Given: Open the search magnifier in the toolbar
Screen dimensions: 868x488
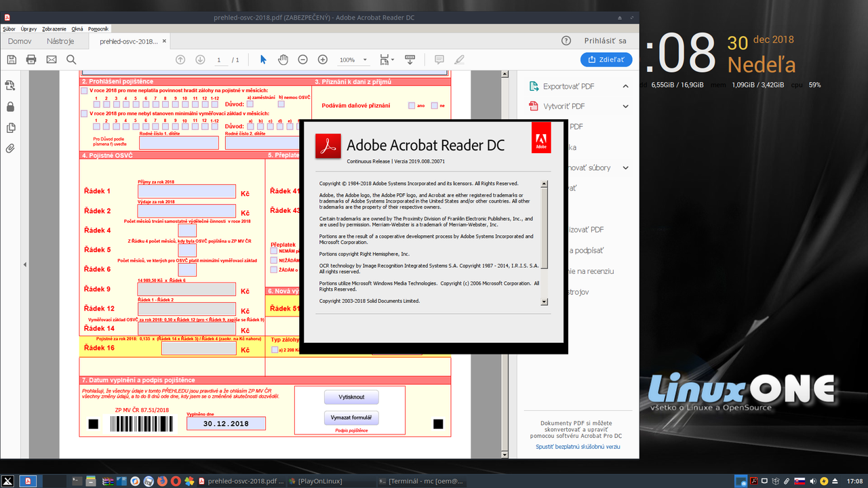Looking at the screenshot, I should point(71,60).
